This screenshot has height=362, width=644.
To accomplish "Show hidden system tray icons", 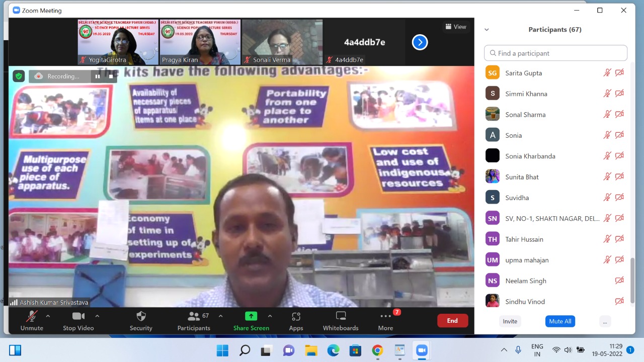I will click(504, 350).
